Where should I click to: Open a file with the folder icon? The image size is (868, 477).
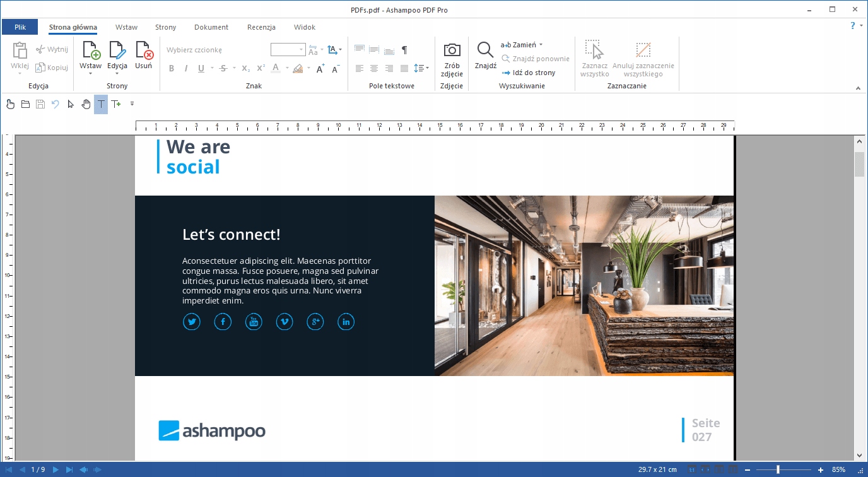pos(25,104)
